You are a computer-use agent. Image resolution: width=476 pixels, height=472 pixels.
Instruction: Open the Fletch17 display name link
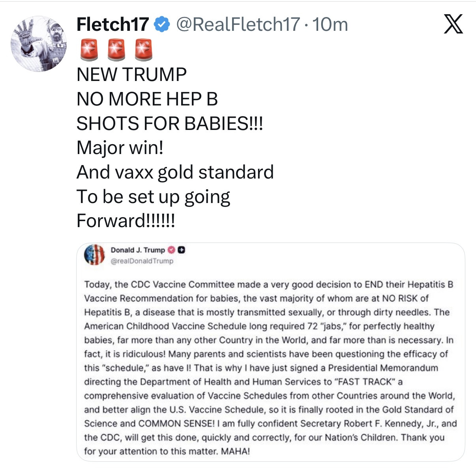112,24
